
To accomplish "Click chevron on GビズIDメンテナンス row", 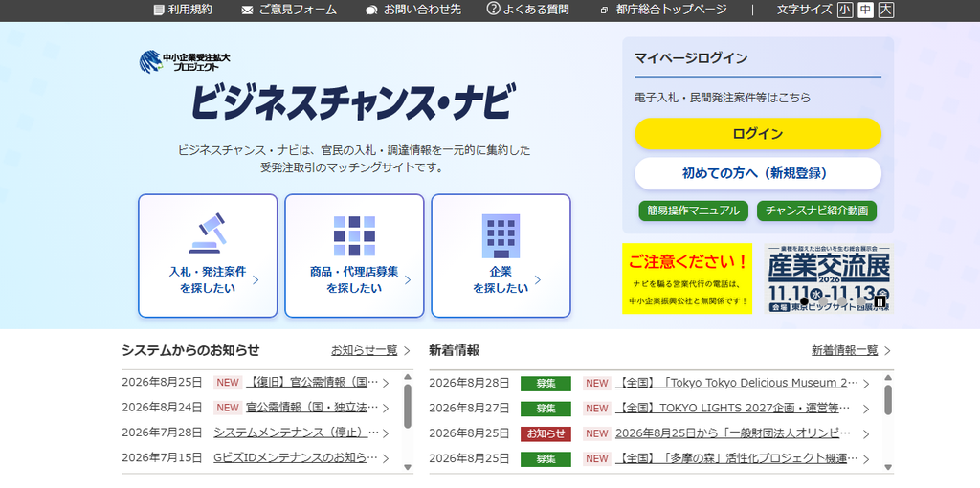I will coord(386,458).
